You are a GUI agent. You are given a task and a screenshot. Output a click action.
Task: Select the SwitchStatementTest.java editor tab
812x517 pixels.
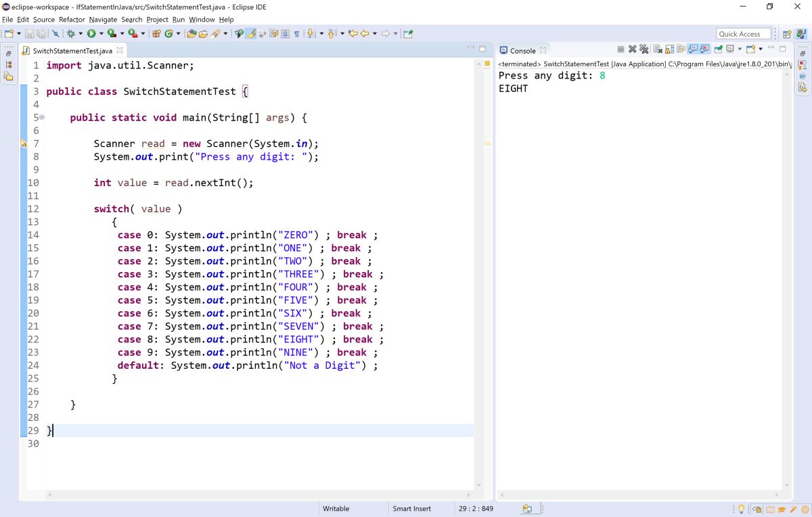click(x=72, y=51)
